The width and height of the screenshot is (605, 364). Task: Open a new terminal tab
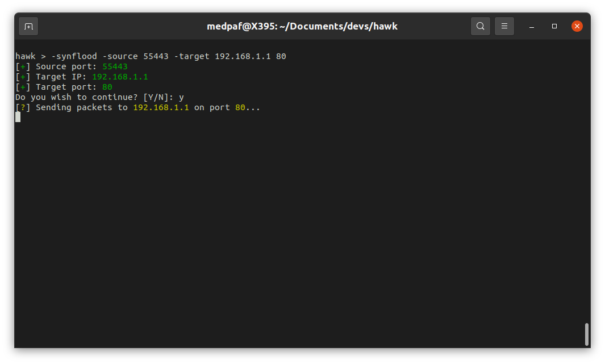click(28, 26)
